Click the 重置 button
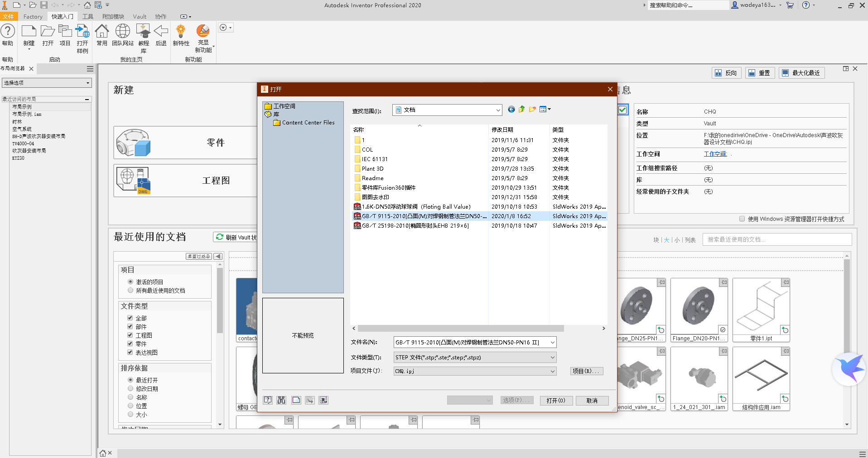868x458 pixels. tap(760, 73)
